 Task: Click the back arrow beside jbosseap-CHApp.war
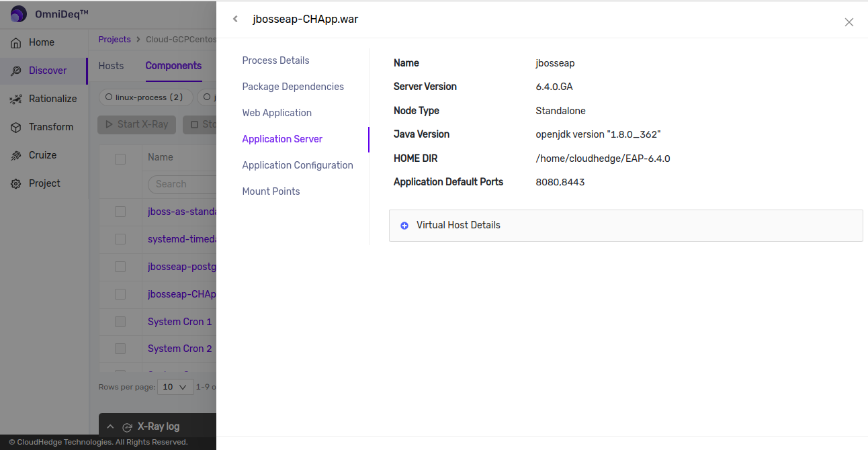(x=235, y=19)
